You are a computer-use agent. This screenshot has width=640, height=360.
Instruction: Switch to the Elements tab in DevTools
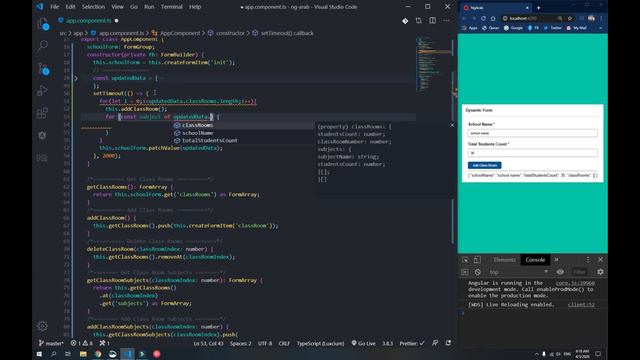pyautogui.click(x=504, y=260)
